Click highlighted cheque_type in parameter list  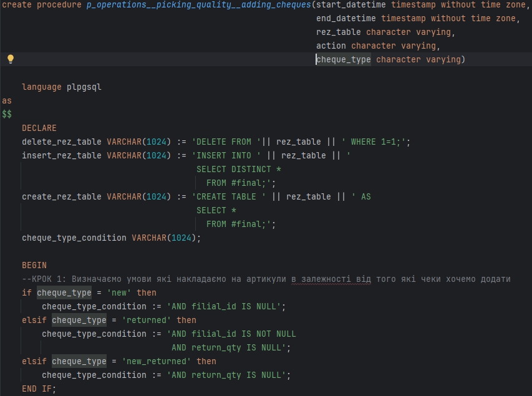tap(344, 59)
